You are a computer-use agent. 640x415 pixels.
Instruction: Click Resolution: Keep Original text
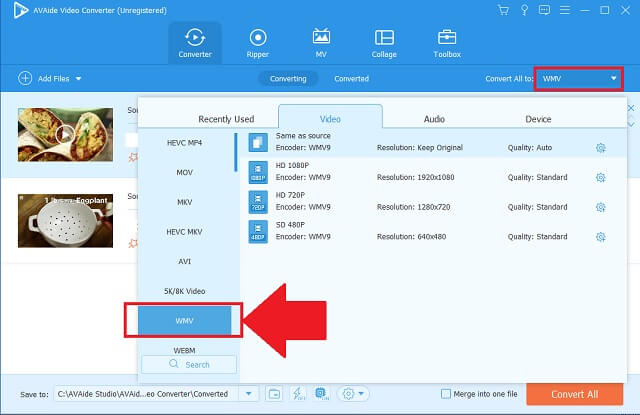tap(420, 148)
